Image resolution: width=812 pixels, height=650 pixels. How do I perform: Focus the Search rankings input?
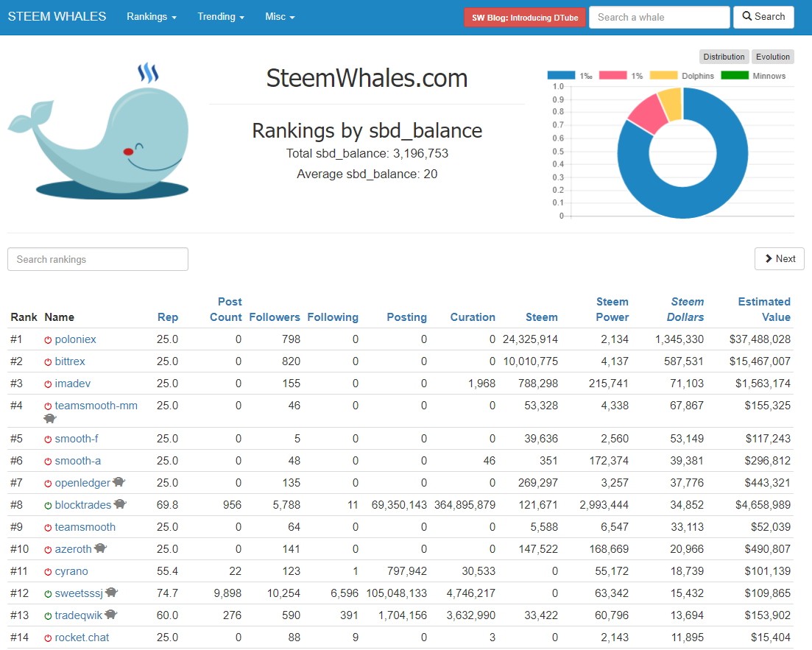[x=98, y=259]
